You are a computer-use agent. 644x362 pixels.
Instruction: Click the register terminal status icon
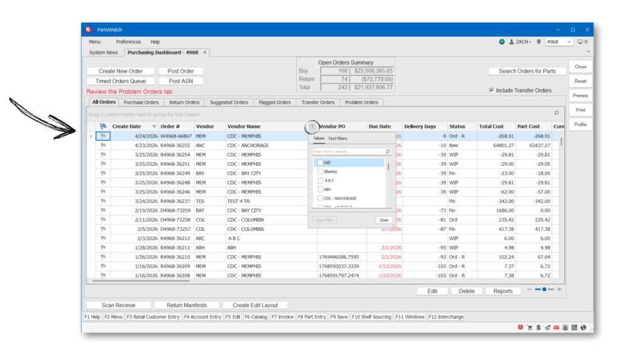pos(565,327)
